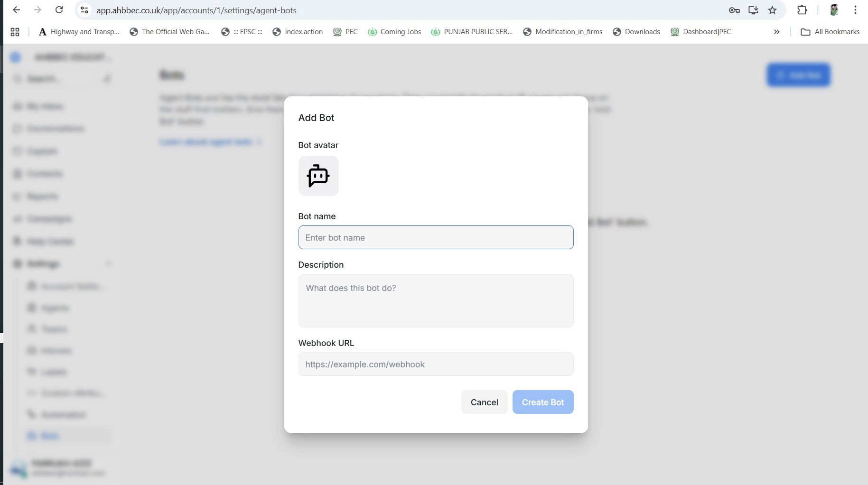Open the bookmarks apps grid icon
The width and height of the screenshot is (868, 485).
[x=15, y=32]
